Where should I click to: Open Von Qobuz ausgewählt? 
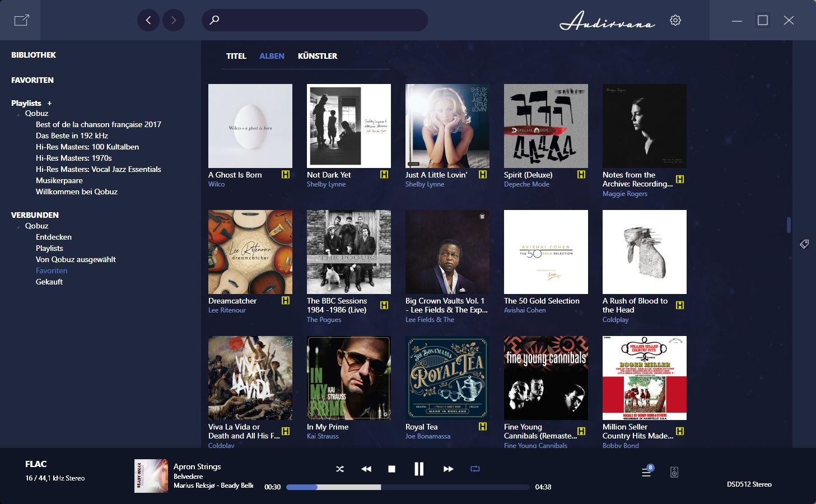pyautogui.click(x=76, y=259)
